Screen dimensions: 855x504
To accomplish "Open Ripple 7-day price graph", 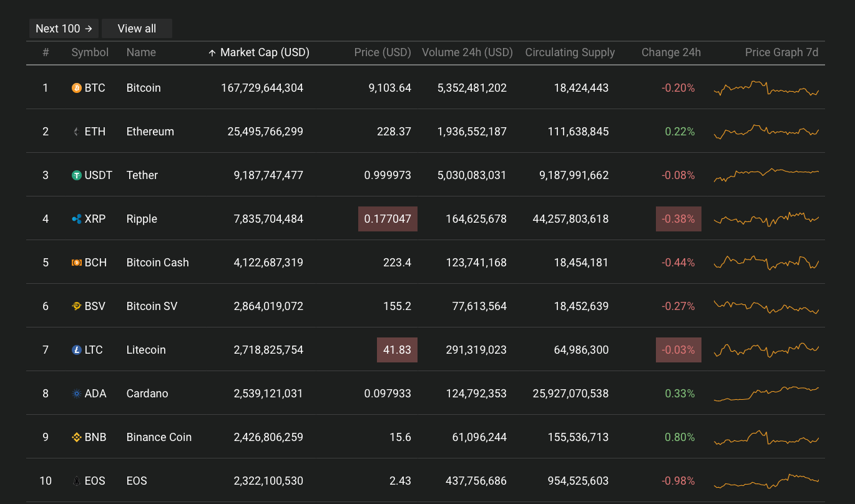I will click(x=766, y=219).
